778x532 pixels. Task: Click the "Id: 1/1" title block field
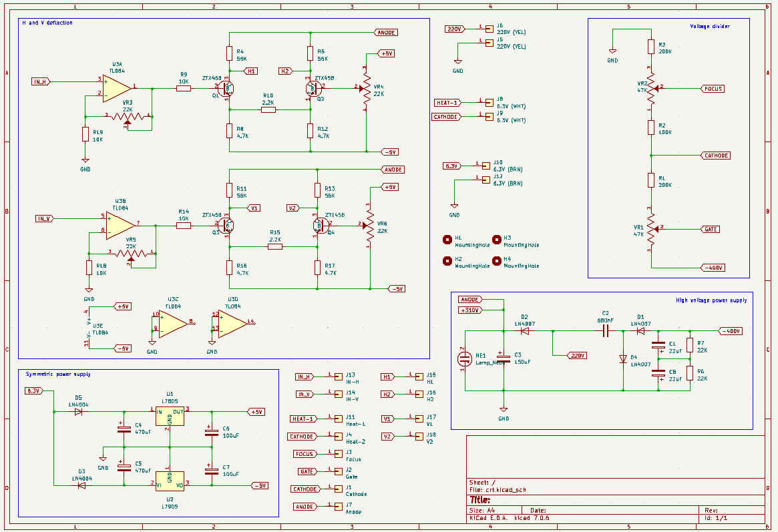(x=716, y=518)
